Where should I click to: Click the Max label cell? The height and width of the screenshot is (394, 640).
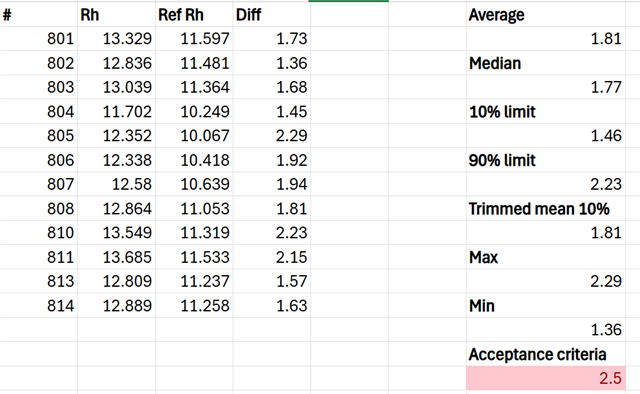546,257
